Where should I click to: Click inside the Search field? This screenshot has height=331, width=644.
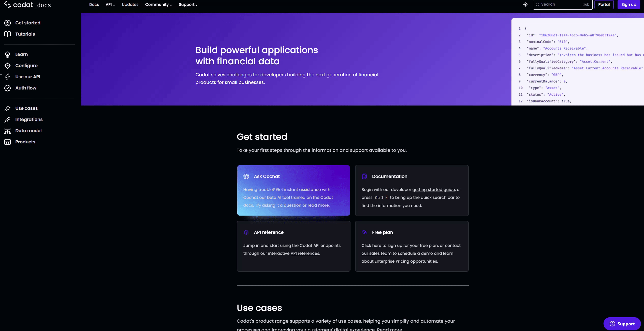(x=563, y=5)
